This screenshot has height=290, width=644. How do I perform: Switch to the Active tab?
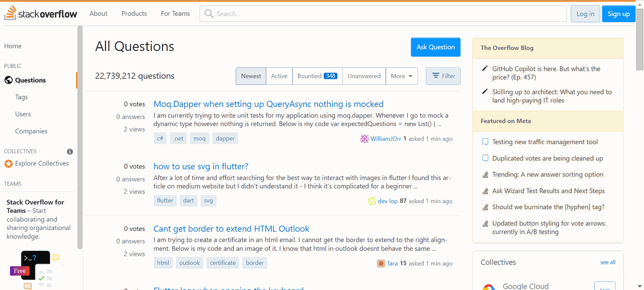point(279,76)
